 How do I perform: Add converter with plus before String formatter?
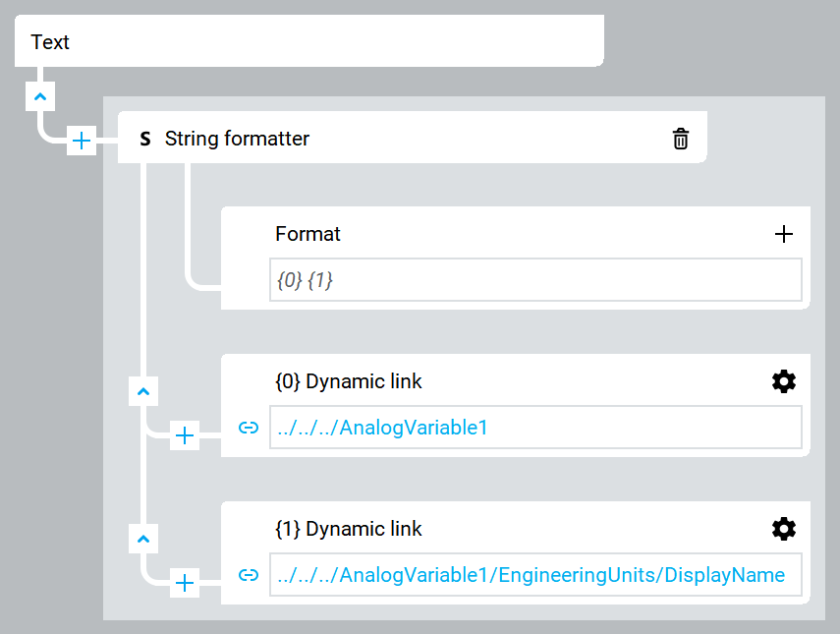[82, 141]
